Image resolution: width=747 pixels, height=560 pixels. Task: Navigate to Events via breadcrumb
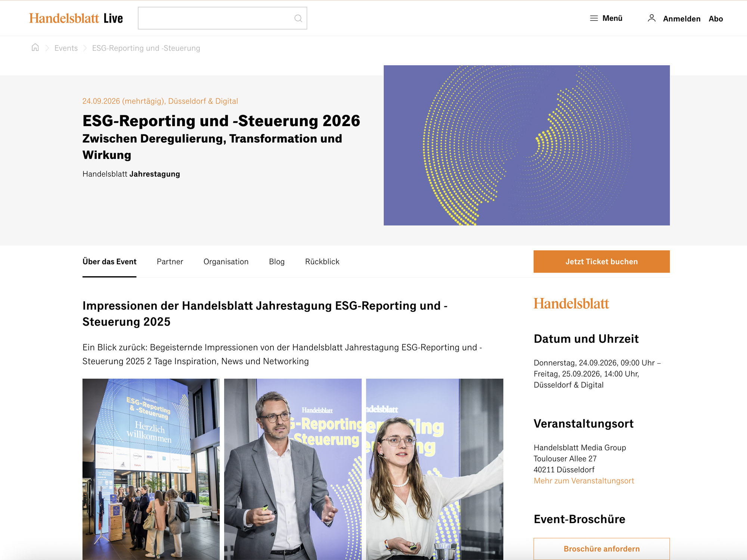pyautogui.click(x=66, y=48)
